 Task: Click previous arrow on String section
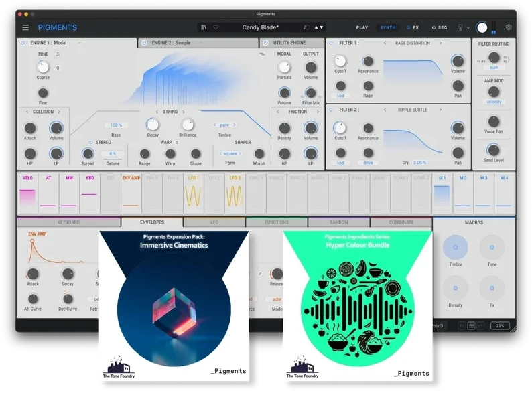pyautogui.click(x=157, y=112)
